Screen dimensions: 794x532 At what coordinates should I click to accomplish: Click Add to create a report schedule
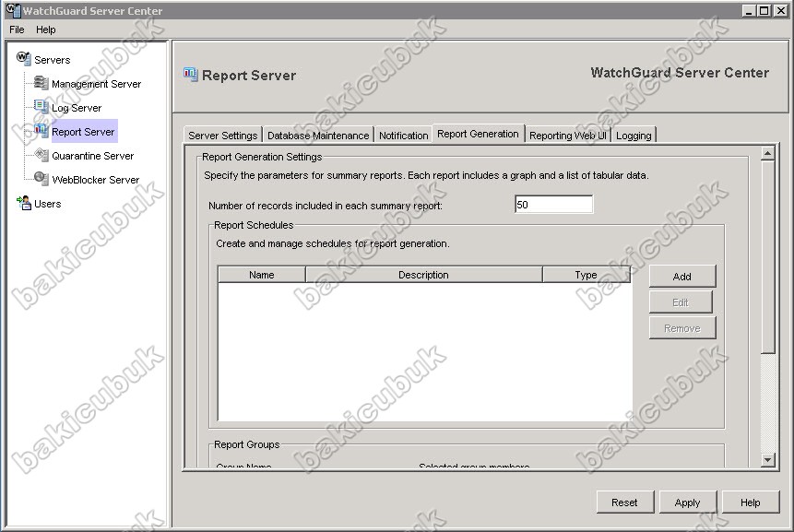coord(682,277)
